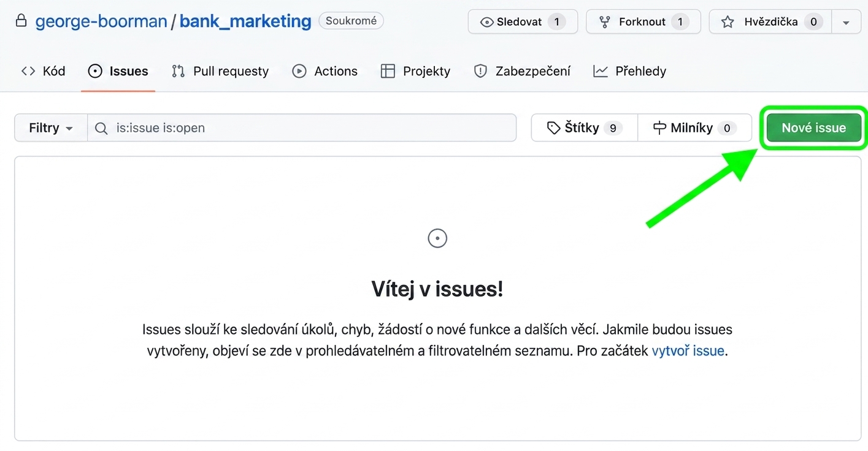Expand the star lists dropdown arrow

click(847, 22)
